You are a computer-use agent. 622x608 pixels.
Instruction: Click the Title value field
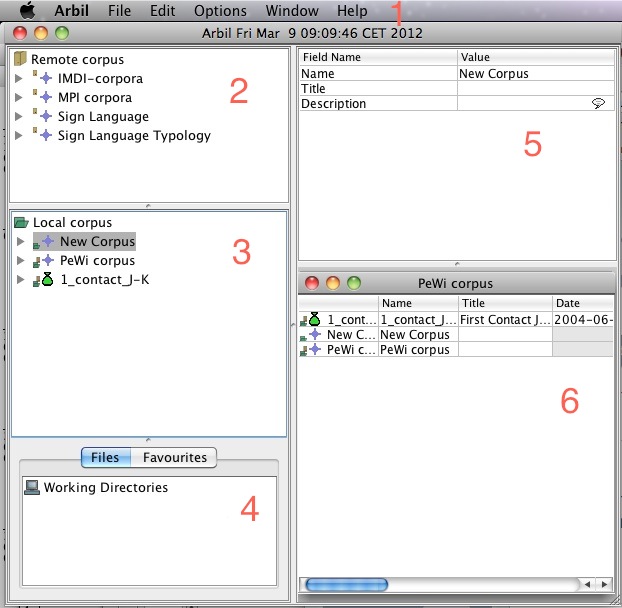click(x=535, y=88)
